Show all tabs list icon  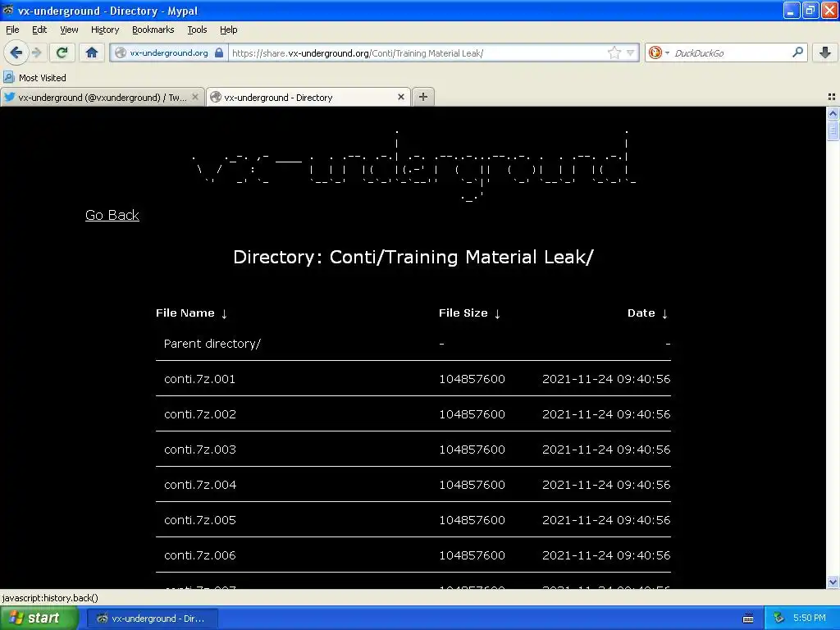832,97
